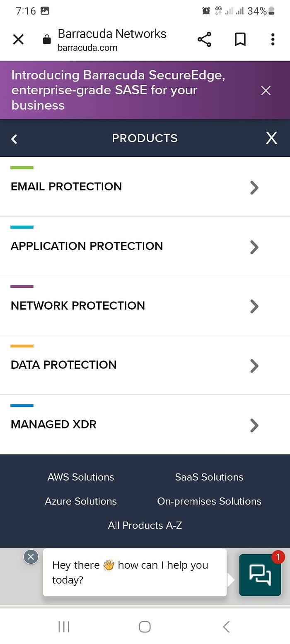
Task: Open the three-dot browser menu
Action: point(273,39)
